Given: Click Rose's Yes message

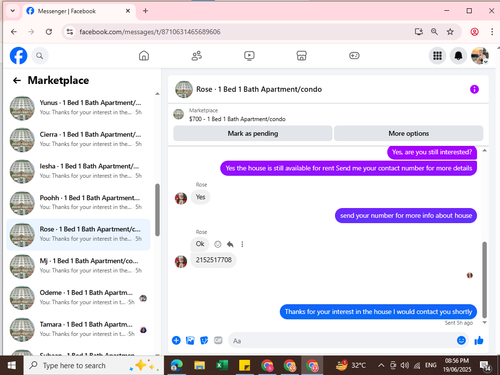Looking at the screenshot, I should point(200,197).
